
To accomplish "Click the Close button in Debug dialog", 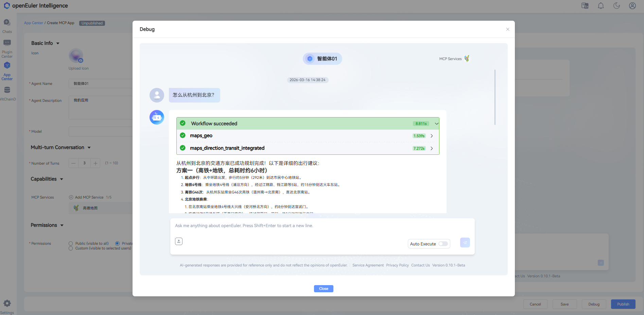I will (324, 289).
